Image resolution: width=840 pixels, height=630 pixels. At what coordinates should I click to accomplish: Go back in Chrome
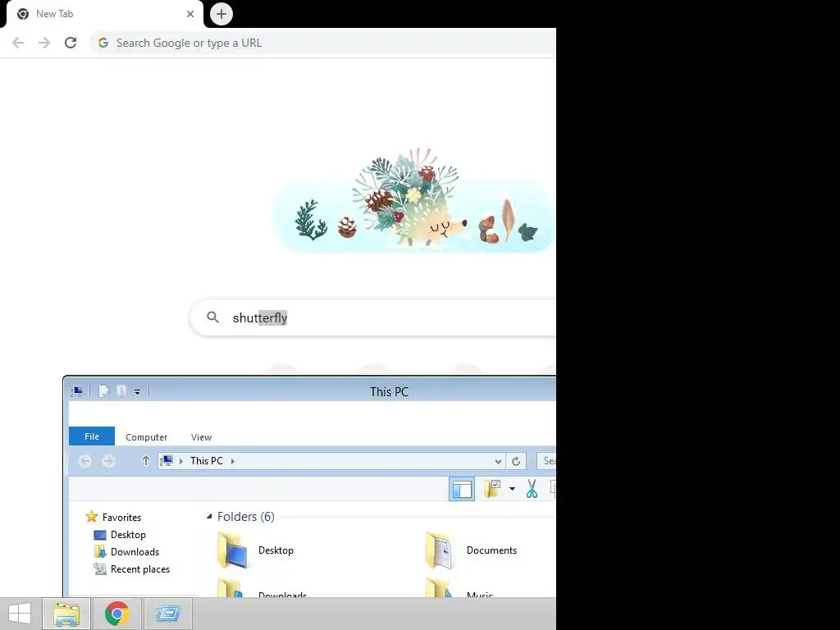pyautogui.click(x=18, y=43)
